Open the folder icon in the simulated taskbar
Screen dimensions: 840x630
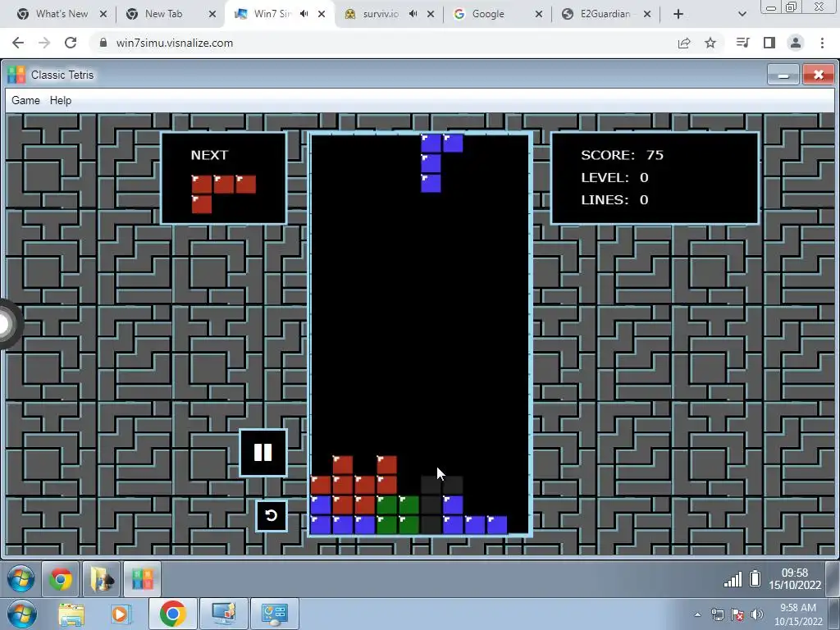click(101, 579)
